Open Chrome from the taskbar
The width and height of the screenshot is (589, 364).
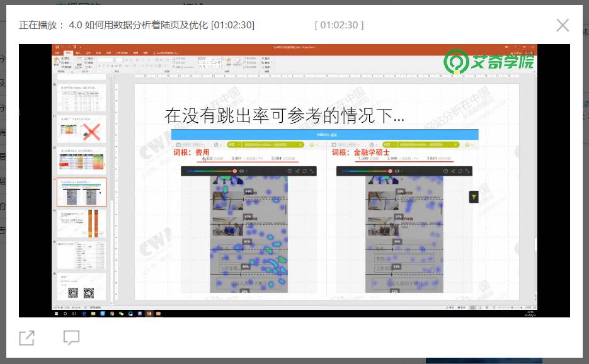coord(112,313)
